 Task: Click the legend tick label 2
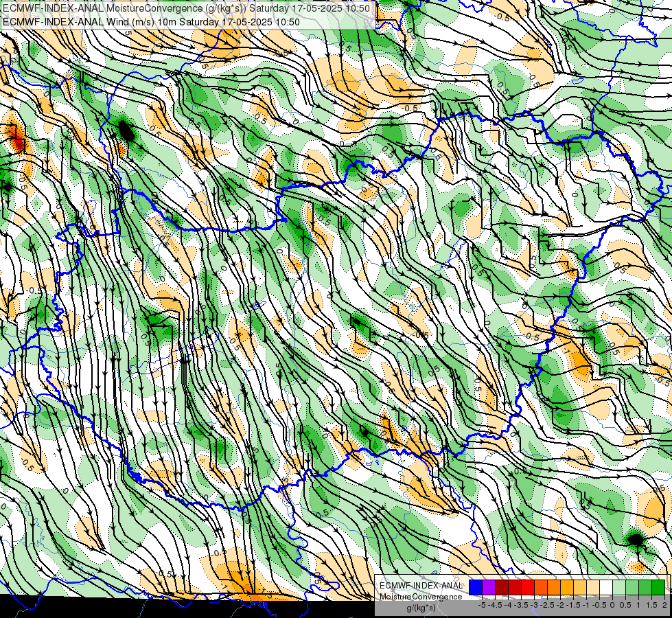[x=664, y=605]
